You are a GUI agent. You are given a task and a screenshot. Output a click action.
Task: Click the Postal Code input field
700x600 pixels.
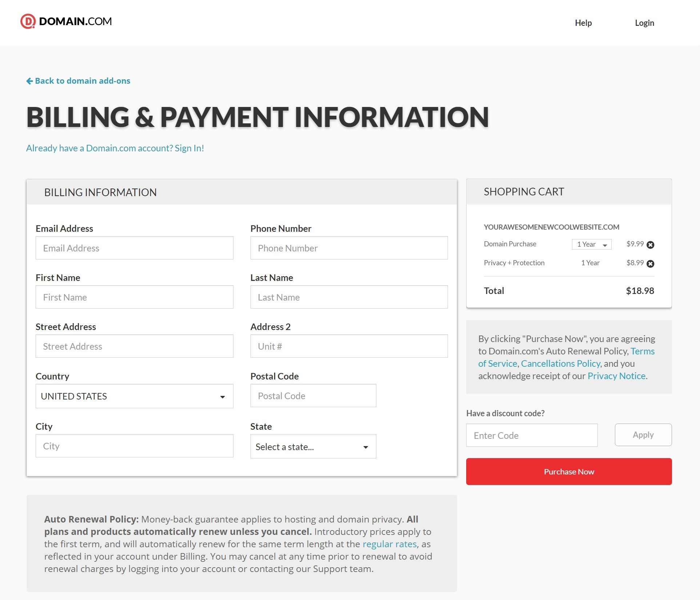(x=313, y=396)
